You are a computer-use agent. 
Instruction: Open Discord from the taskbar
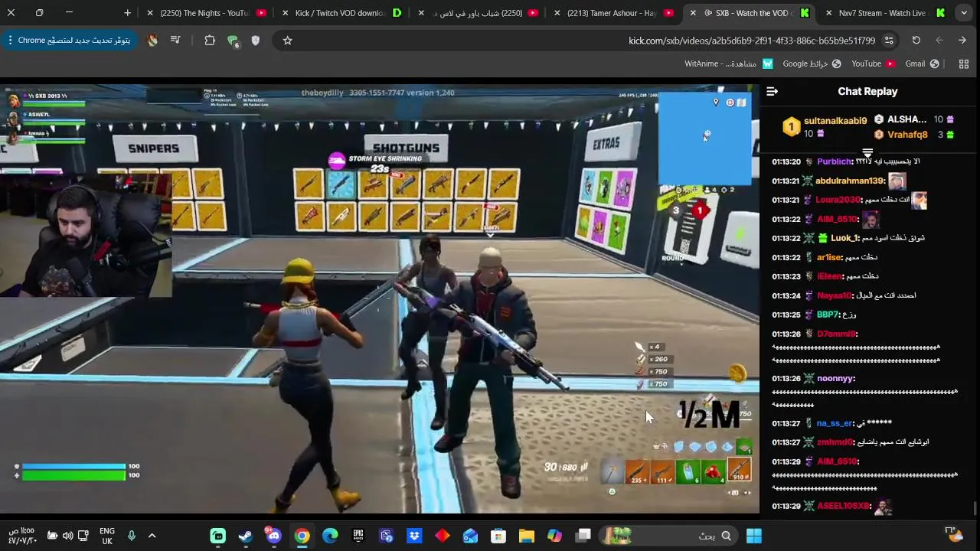pyautogui.click(x=273, y=535)
